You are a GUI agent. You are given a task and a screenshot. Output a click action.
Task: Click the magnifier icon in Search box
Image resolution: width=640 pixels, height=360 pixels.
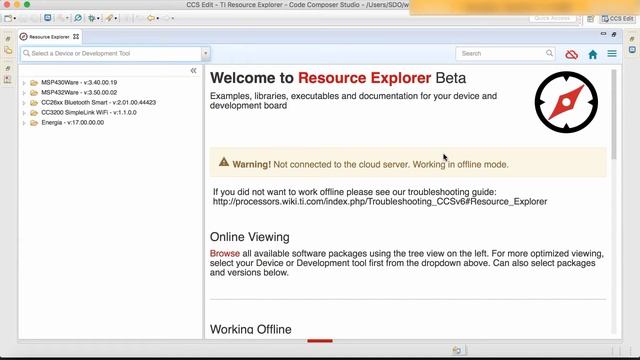[x=549, y=53]
